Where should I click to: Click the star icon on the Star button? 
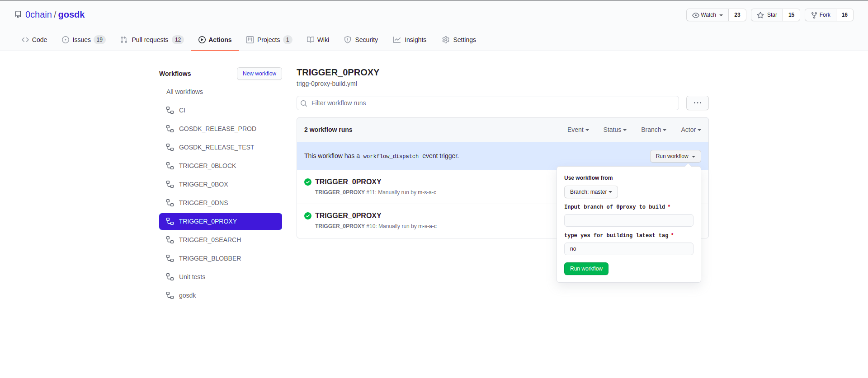point(760,15)
